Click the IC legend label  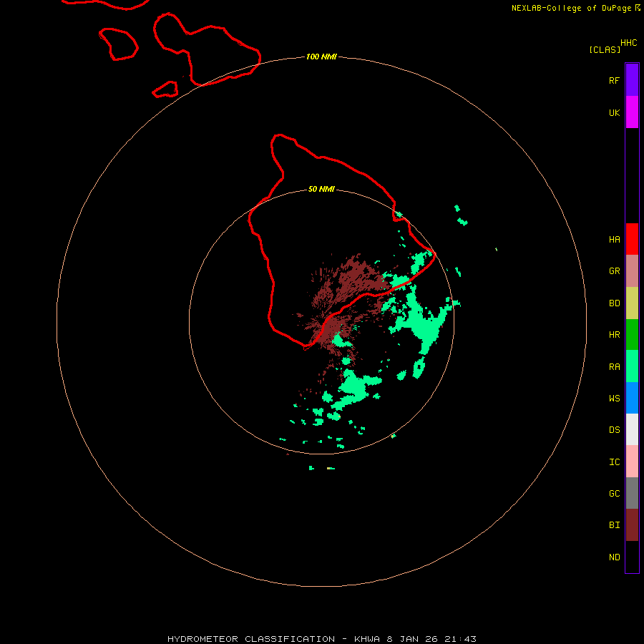click(x=614, y=462)
